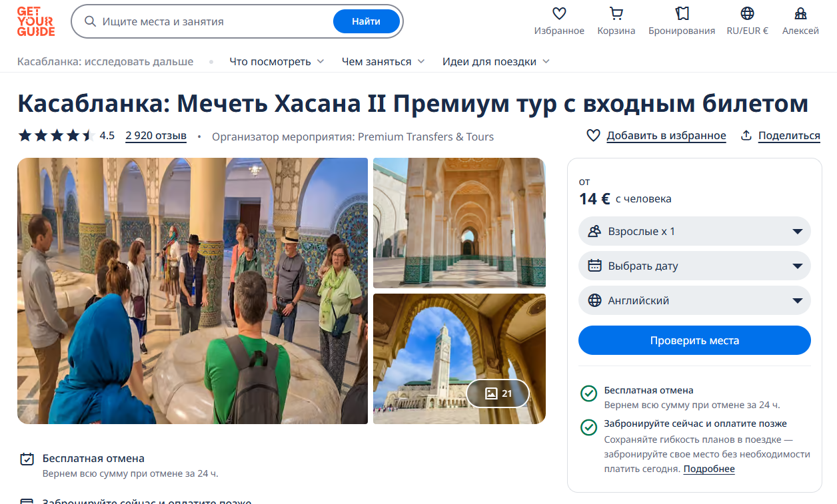The image size is (837, 504).
Task: Open the Чем заняться menu
Action: (383, 62)
